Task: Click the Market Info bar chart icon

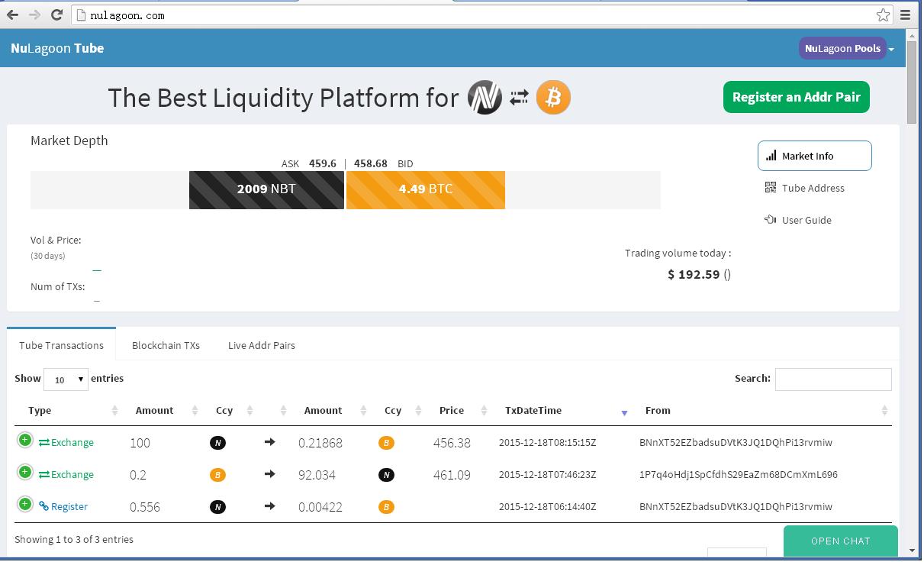Action: click(x=771, y=155)
